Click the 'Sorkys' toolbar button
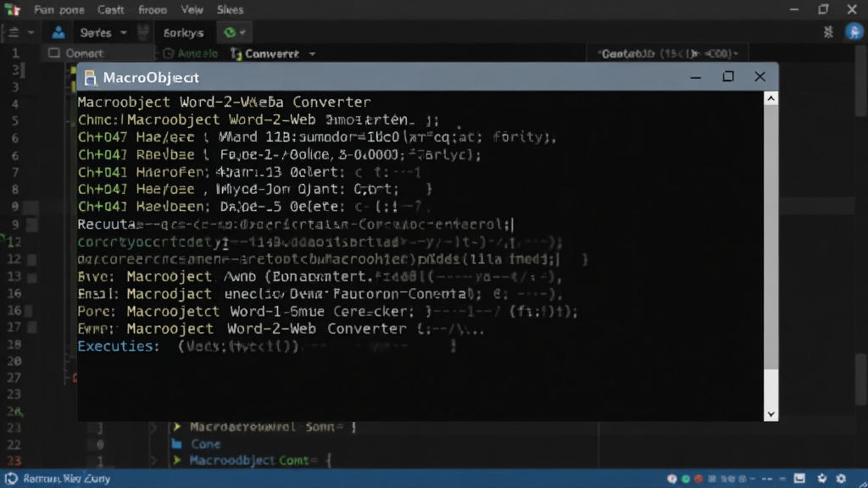This screenshot has height=488, width=868. [x=183, y=33]
